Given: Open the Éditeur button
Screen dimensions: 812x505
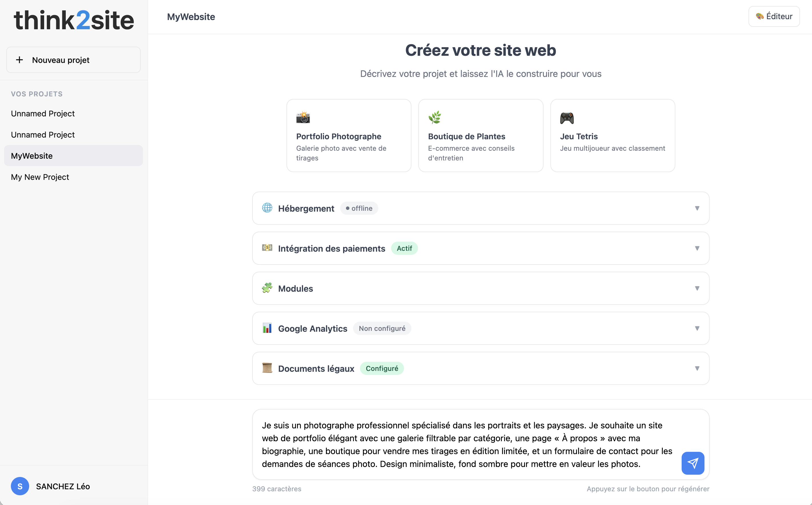Looking at the screenshot, I should [774, 16].
